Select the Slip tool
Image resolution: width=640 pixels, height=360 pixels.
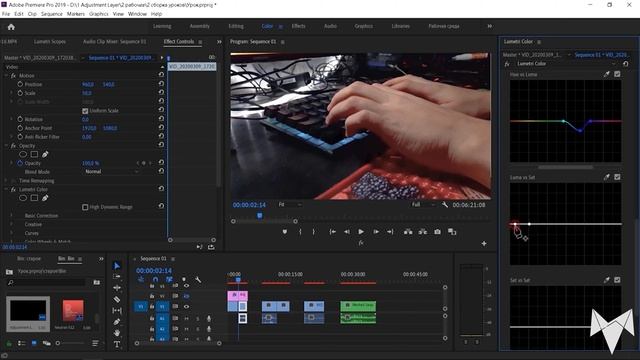coord(117,311)
